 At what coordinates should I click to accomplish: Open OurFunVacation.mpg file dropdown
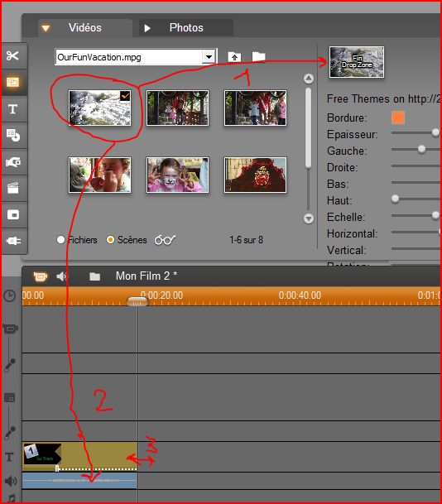(x=209, y=57)
